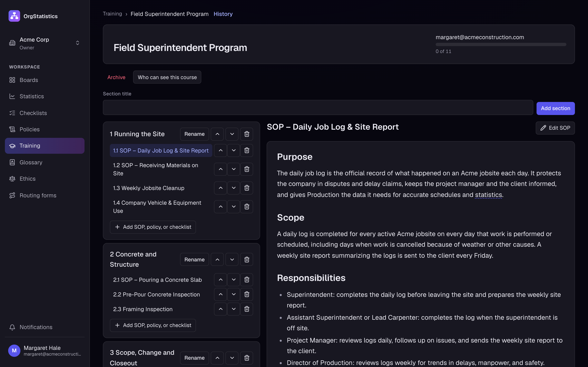This screenshot has height=367, width=588.
Task: Focus the Section title input field
Action: [318, 107]
